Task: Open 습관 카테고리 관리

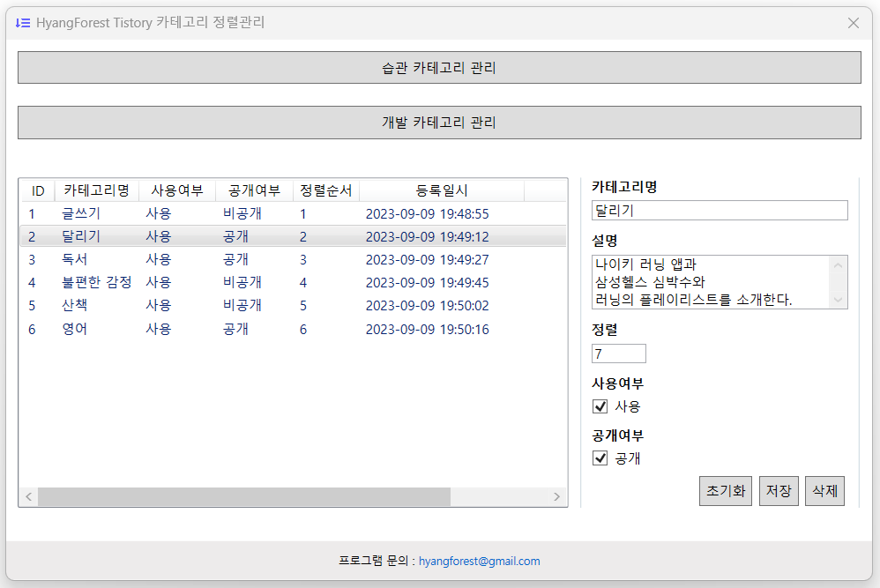Action: (439, 68)
